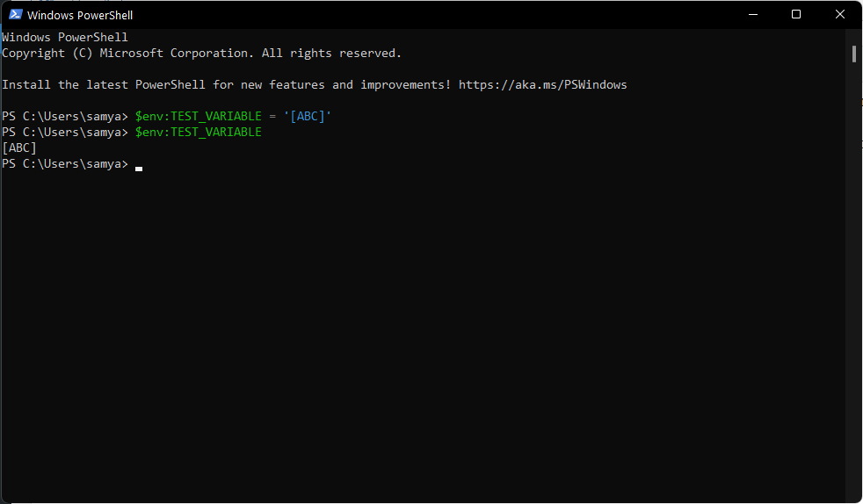
Task: Click the PowerShell icon in the title bar
Action: click(x=16, y=15)
